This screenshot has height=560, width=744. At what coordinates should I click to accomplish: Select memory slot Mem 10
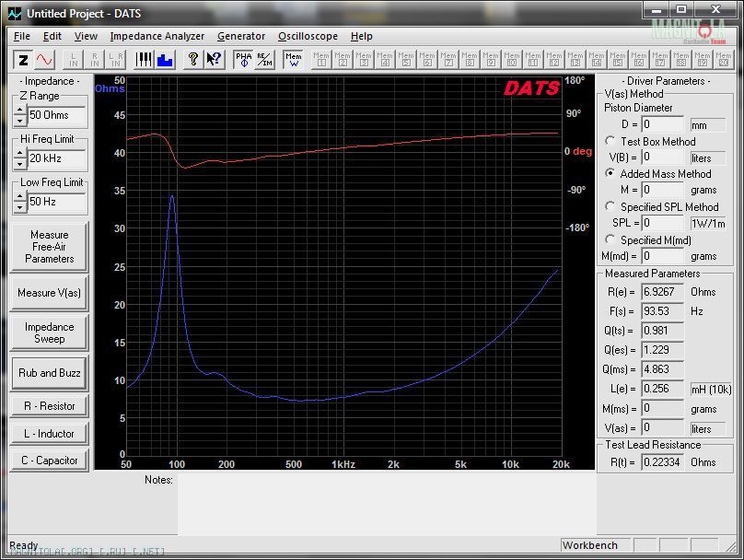coord(512,60)
